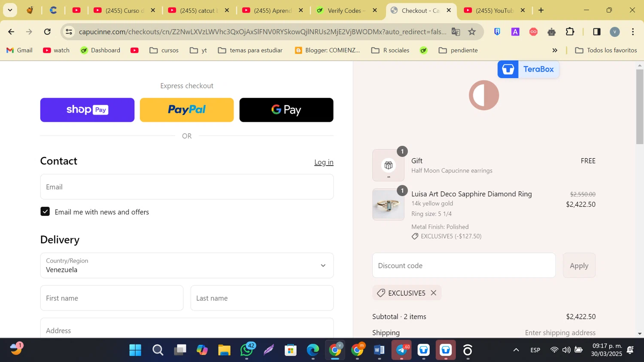Show hidden system tray icons
This screenshot has height=362, width=644.
click(x=516, y=350)
